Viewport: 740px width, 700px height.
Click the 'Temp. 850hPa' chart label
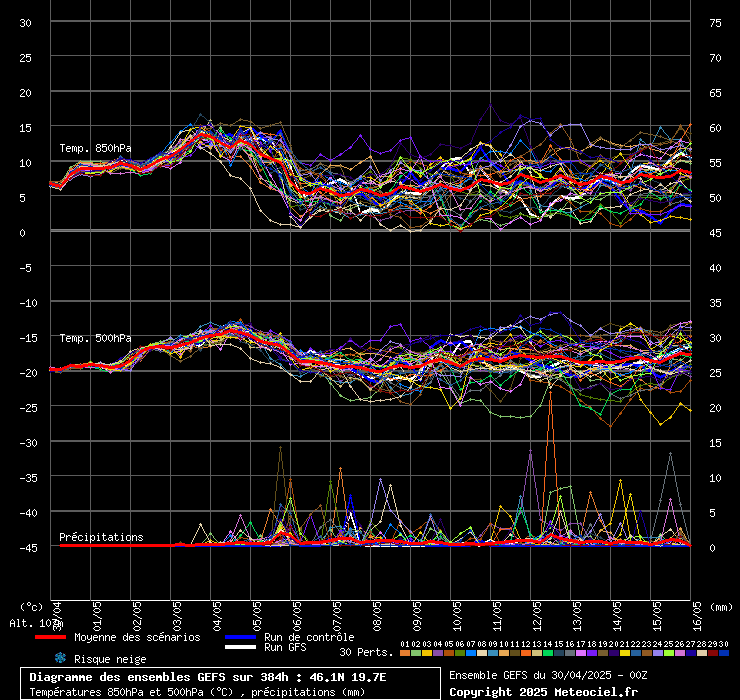coord(95,148)
